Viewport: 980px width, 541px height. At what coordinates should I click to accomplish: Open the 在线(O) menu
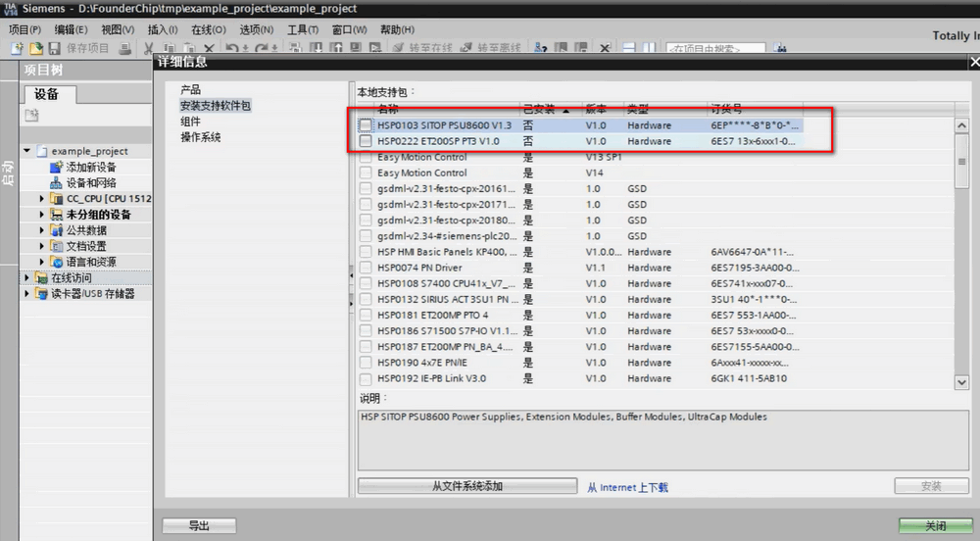click(207, 29)
